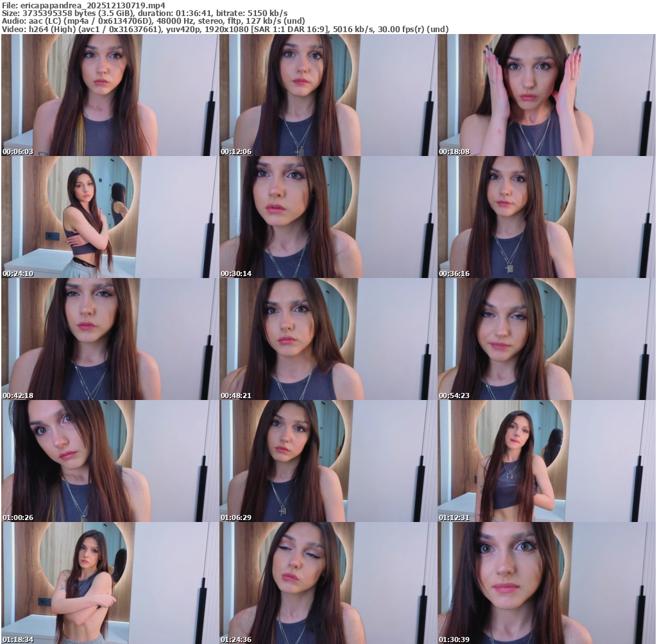Click the frame timestamped 00:54:23

pyautogui.click(x=547, y=339)
